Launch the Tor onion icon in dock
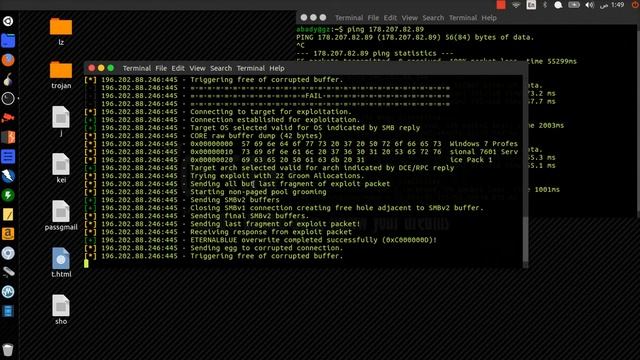The image size is (640, 360). 8,80
